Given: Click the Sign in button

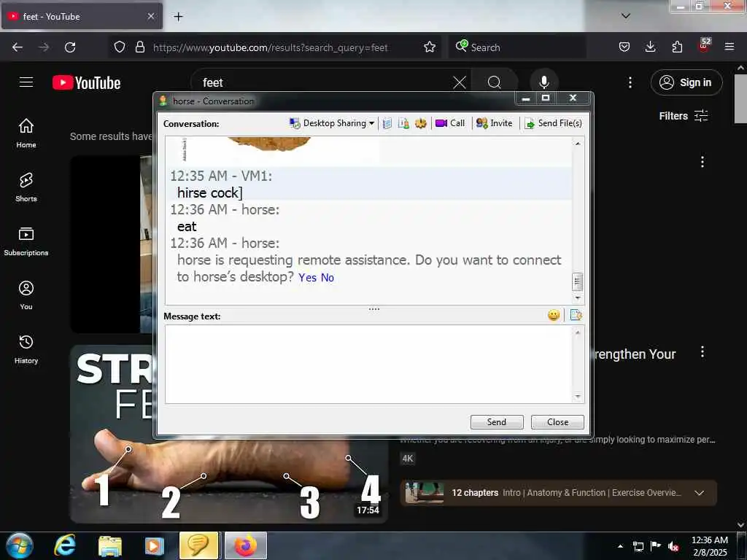Looking at the screenshot, I should click(686, 82).
